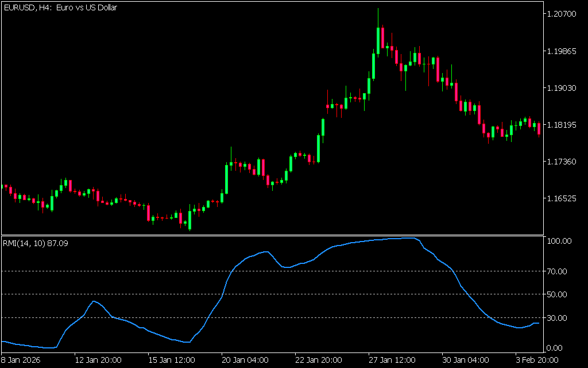This screenshot has width=588, height=368.
Task: Click the 1.19865 price scale label
Action: [562, 51]
